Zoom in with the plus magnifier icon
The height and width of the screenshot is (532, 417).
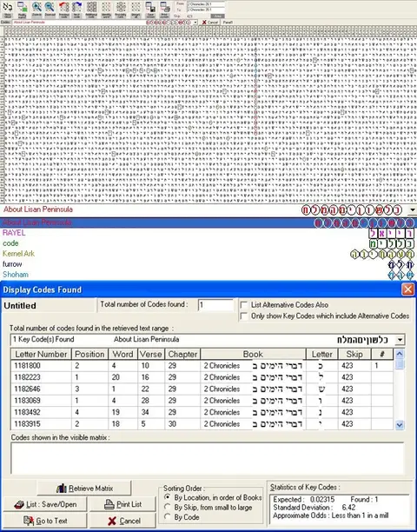36,10
